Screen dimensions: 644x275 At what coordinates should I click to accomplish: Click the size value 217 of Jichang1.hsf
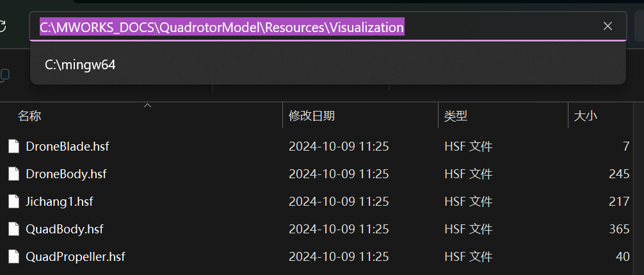[620, 201]
